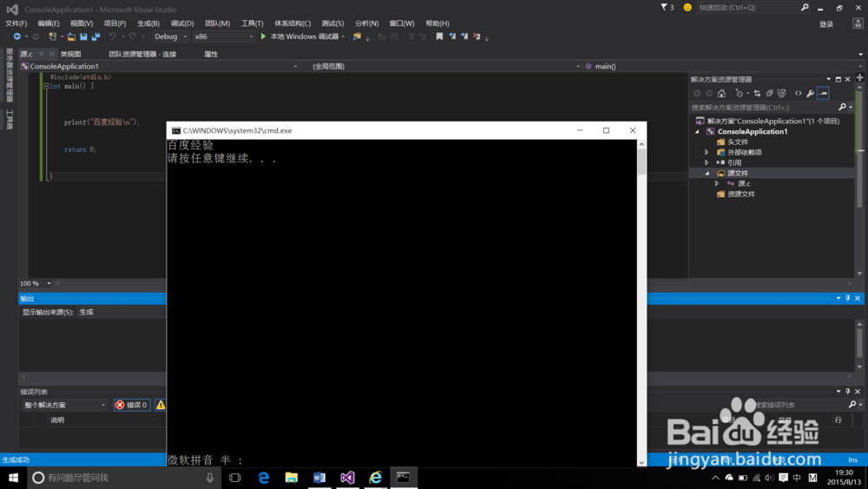Click the Home icon in Solution Explorer

(721, 94)
